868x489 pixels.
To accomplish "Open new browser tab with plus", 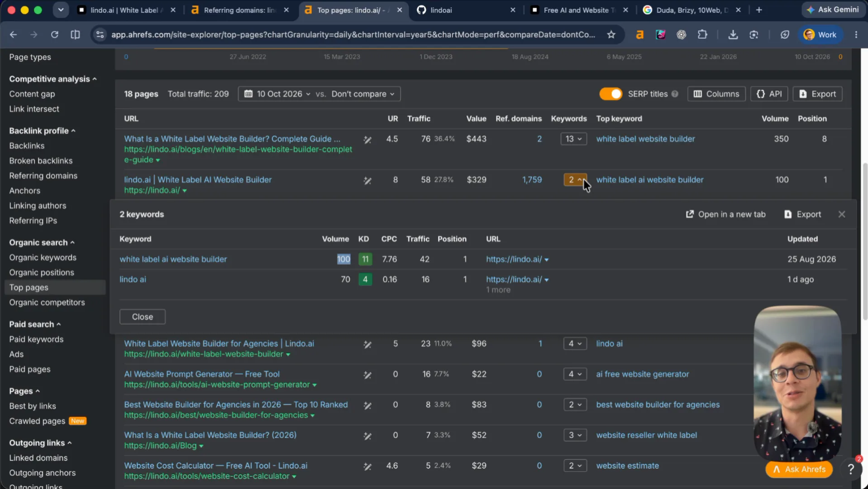I will [759, 10].
